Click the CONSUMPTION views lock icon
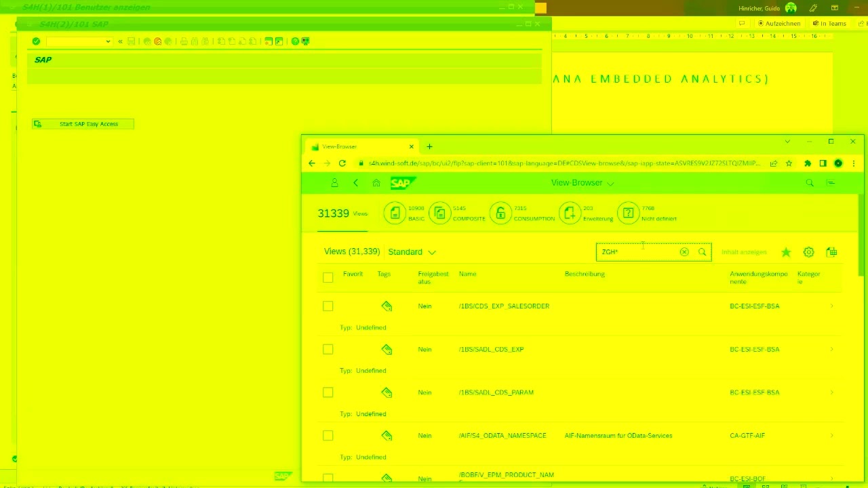The width and height of the screenshot is (868, 488). point(500,213)
